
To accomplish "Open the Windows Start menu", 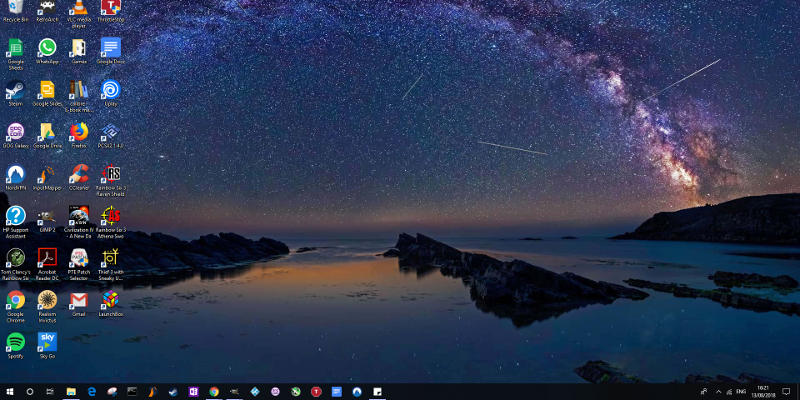I will click(10, 392).
